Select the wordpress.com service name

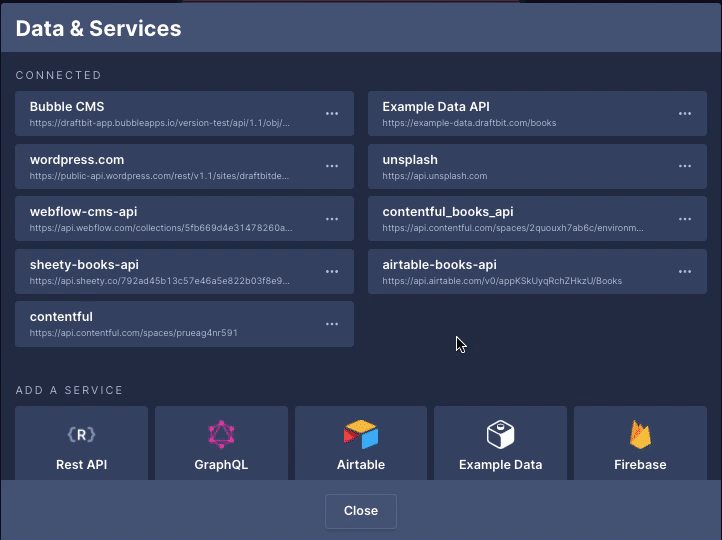pos(77,160)
